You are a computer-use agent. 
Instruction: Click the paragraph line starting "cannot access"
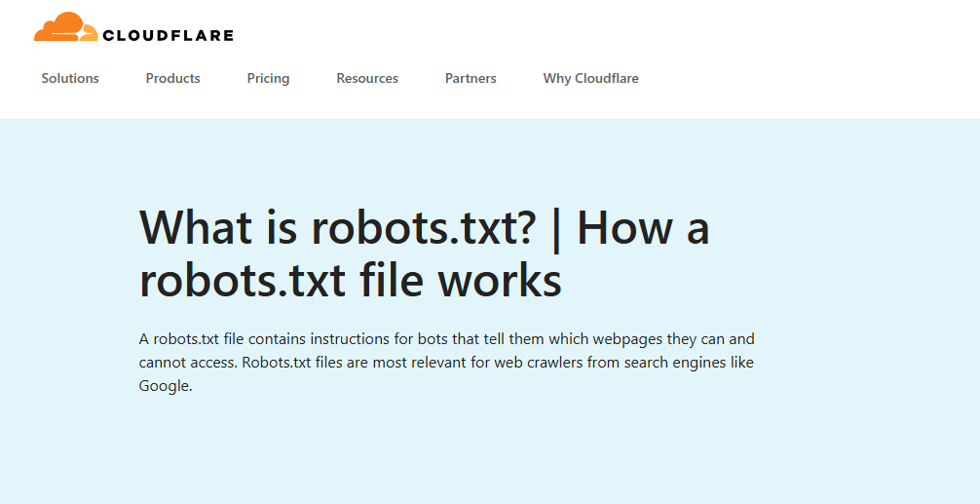pos(446,363)
